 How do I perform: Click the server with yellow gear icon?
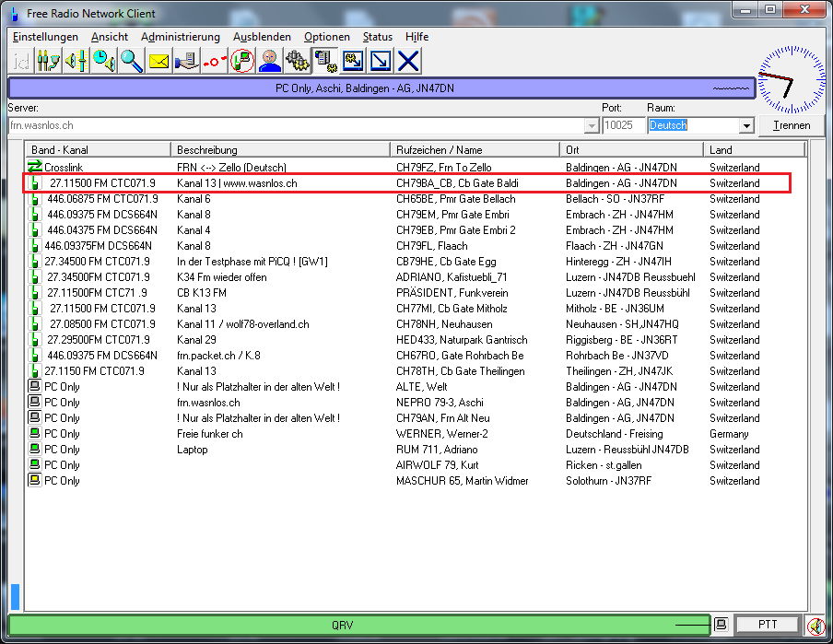coord(325,61)
